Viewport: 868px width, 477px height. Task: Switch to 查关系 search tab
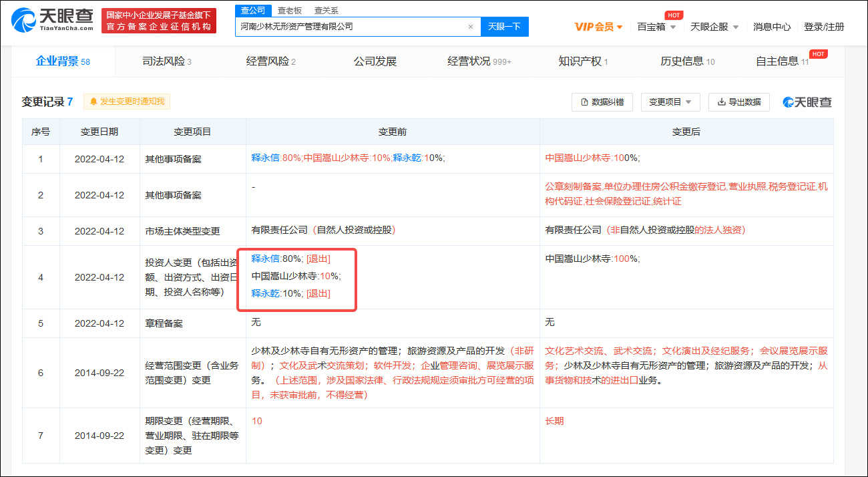(326, 10)
